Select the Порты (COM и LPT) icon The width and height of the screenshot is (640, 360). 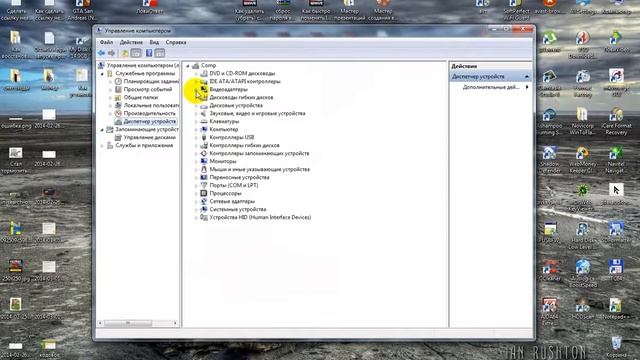pos(204,185)
